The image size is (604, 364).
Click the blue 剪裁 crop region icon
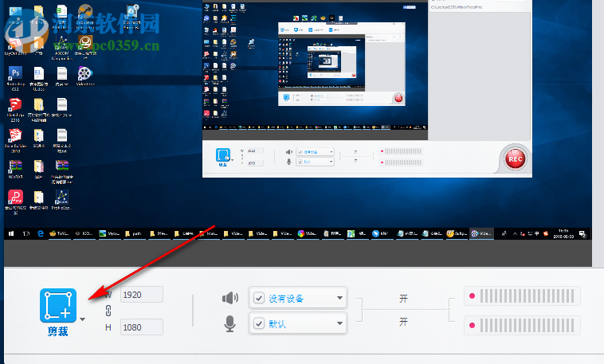58,305
